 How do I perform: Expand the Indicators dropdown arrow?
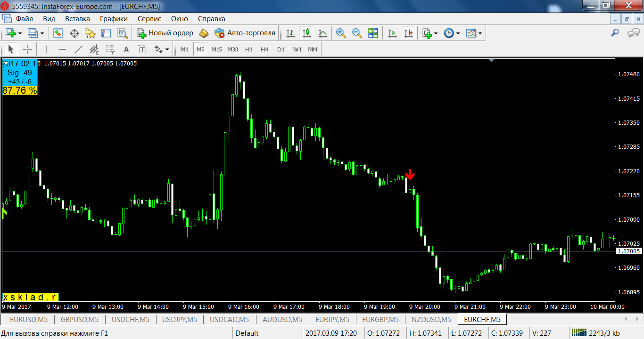(x=436, y=33)
